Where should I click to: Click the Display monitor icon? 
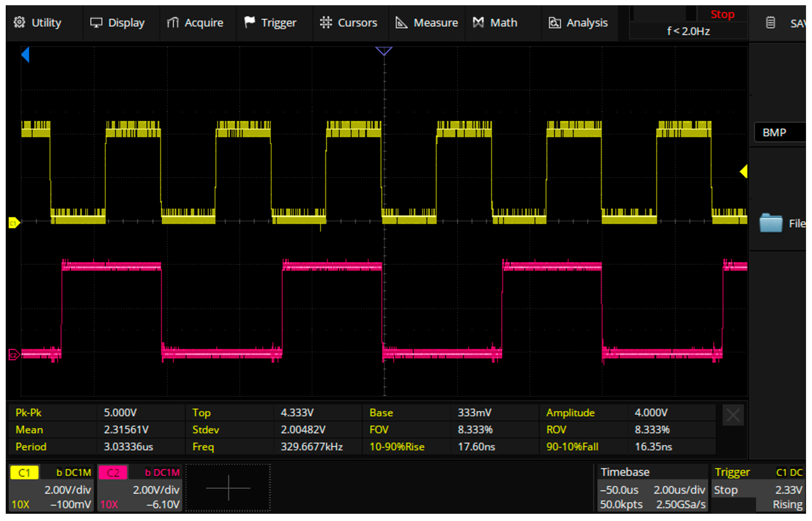tap(96, 23)
